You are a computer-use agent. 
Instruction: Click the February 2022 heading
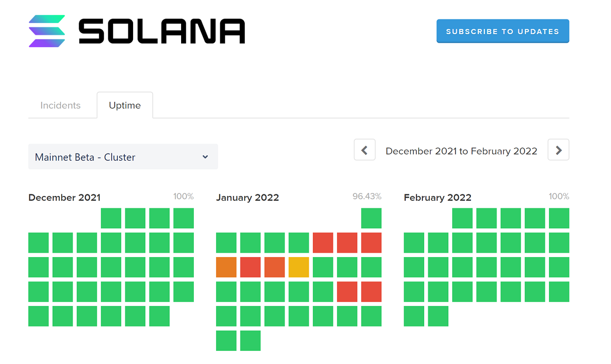(437, 197)
